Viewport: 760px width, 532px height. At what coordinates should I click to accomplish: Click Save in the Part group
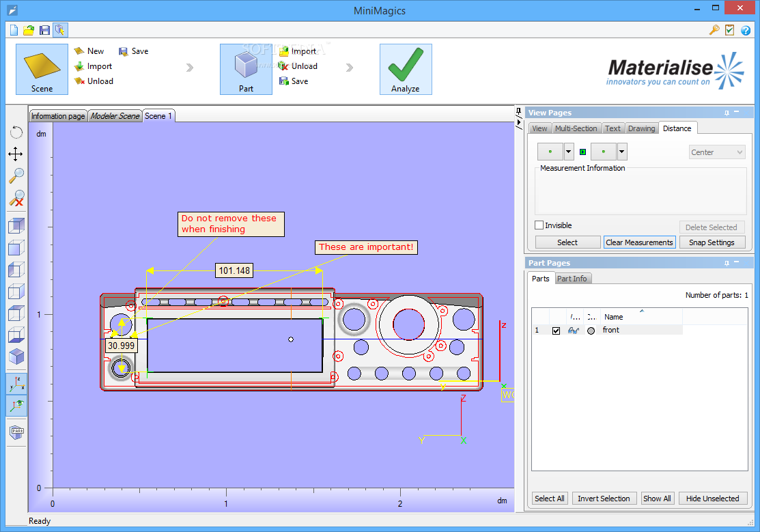click(x=294, y=81)
